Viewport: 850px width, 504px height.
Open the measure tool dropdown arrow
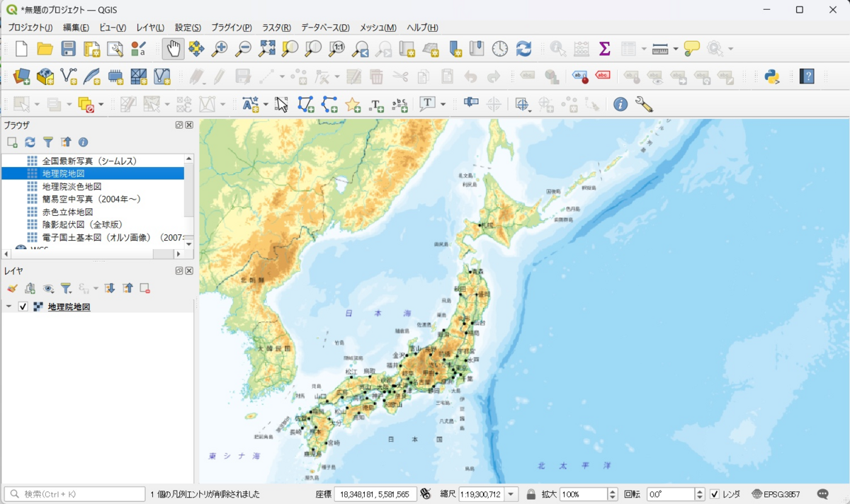(x=676, y=49)
